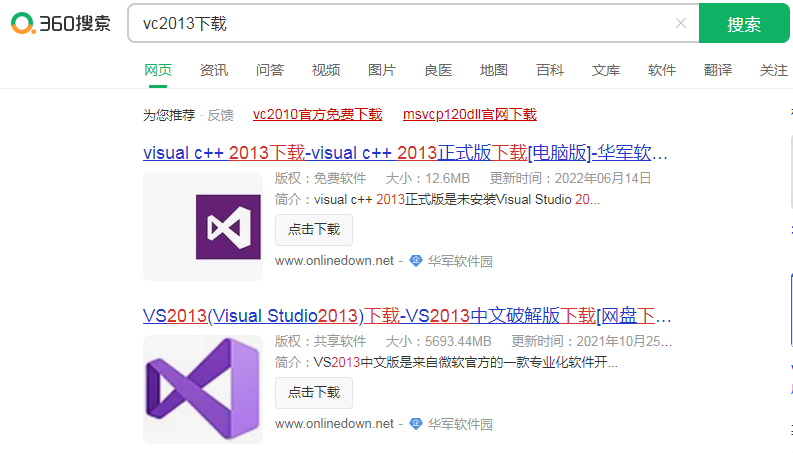793x453 pixels.
Task: Switch to the 视频 tab
Action: [326, 70]
